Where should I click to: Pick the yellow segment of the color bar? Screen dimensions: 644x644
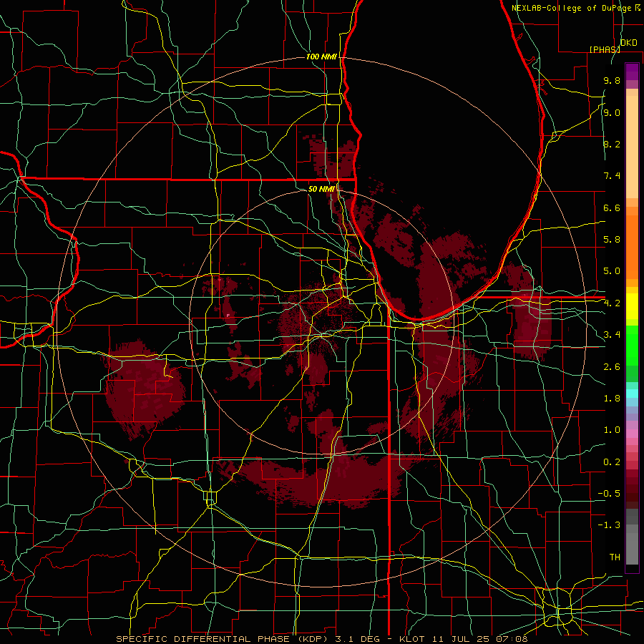pyautogui.click(x=632, y=306)
